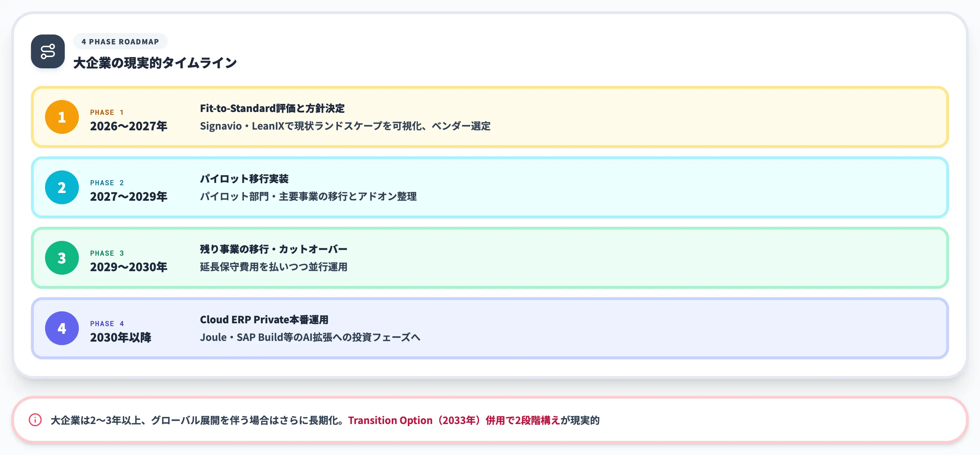This screenshot has height=455, width=980.
Task: Click the Joule・SAP Build description line
Action: (x=310, y=337)
